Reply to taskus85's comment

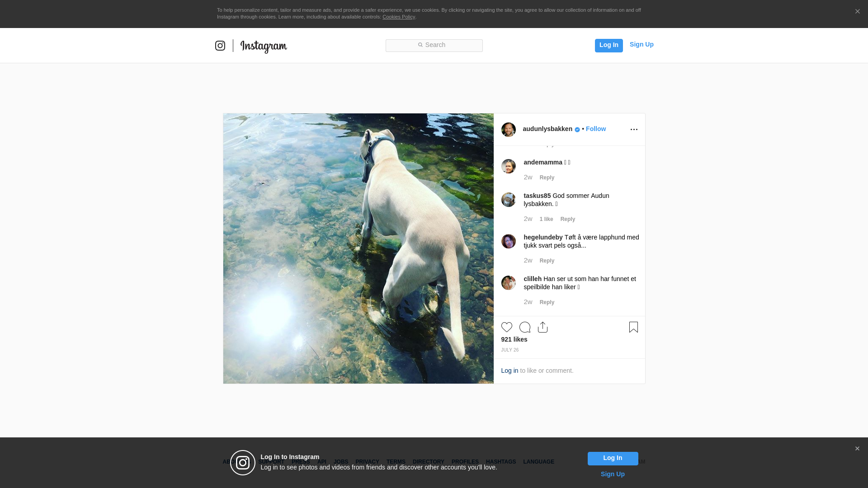(x=568, y=219)
